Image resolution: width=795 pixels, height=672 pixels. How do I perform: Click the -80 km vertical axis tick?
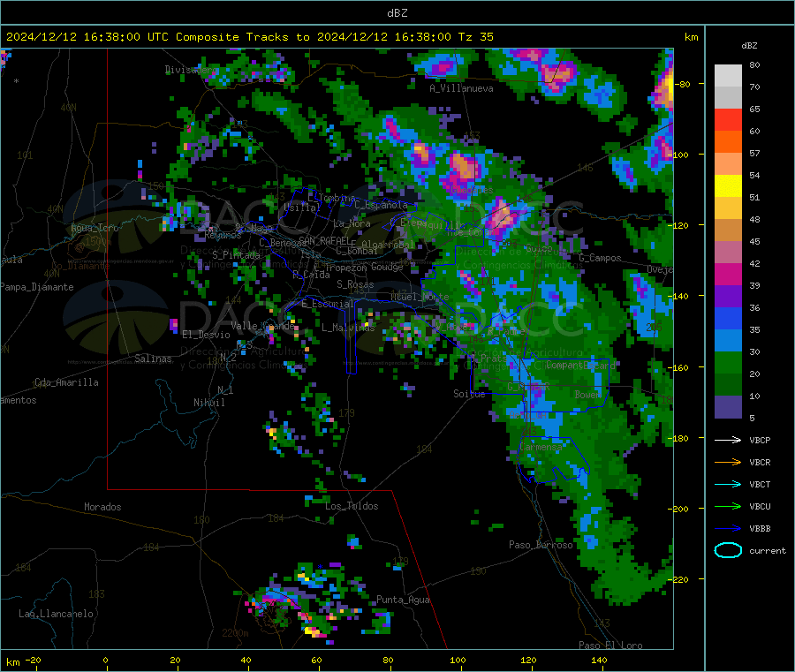click(683, 84)
